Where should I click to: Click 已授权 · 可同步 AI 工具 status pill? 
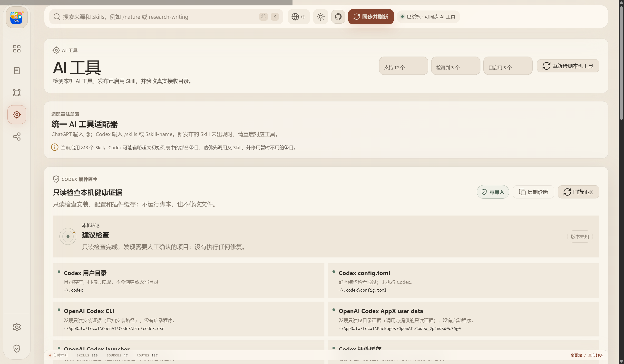(428, 17)
